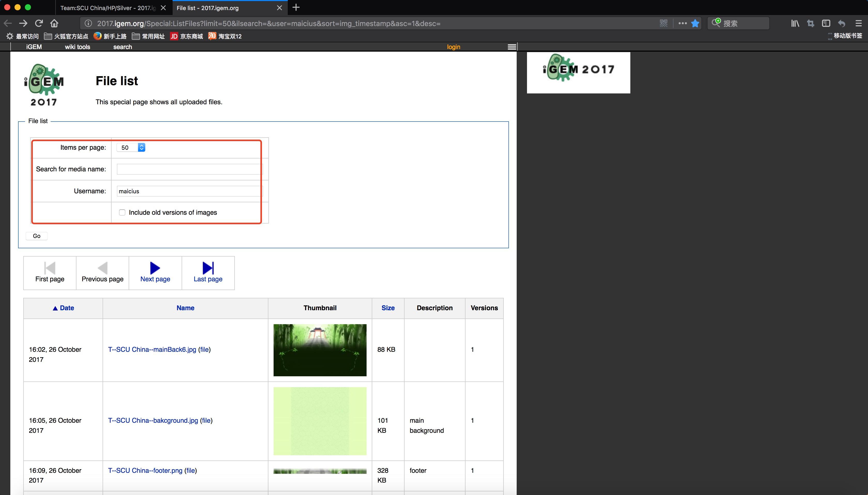Screen dimensions: 868x495
Task: Enable Include old versions of images
Action: coord(122,212)
